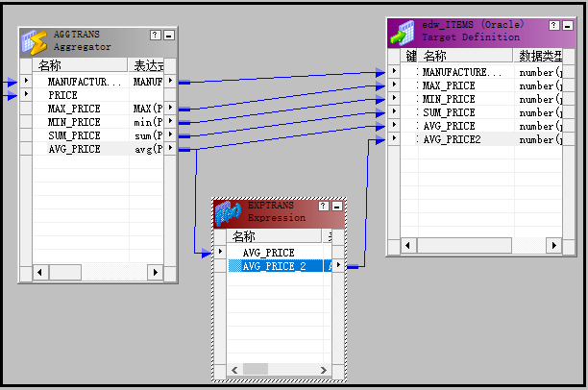Iconize the edw_ITEMS Target Definition box
Image resolution: width=588 pixels, height=390 pixels.
pos(568,26)
